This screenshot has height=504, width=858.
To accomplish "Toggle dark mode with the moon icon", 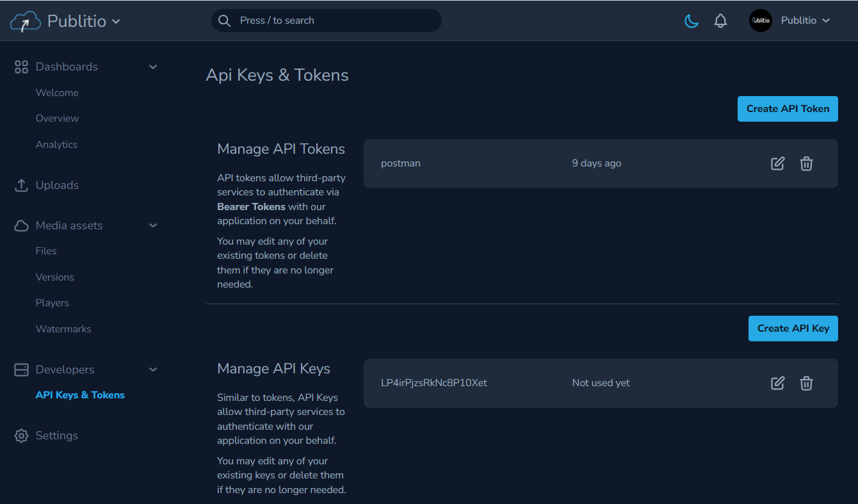I will click(x=692, y=21).
